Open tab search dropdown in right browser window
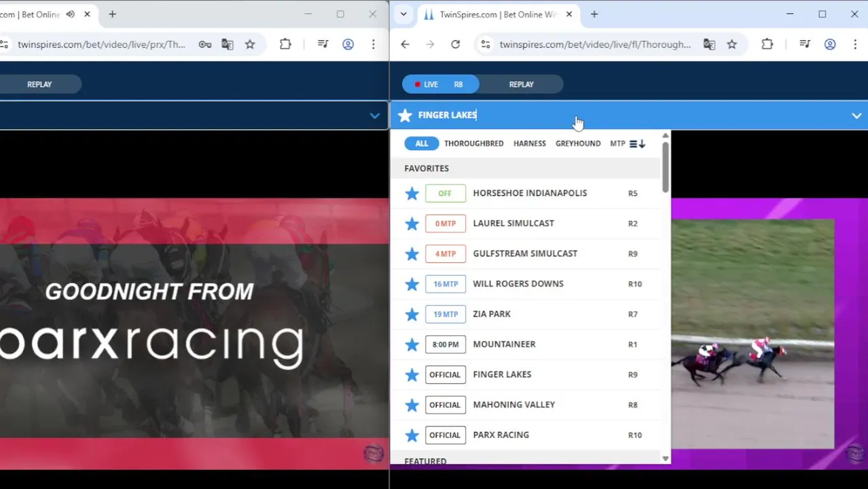Image resolution: width=868 pixels, height=489 pixels. coord(403,14)
